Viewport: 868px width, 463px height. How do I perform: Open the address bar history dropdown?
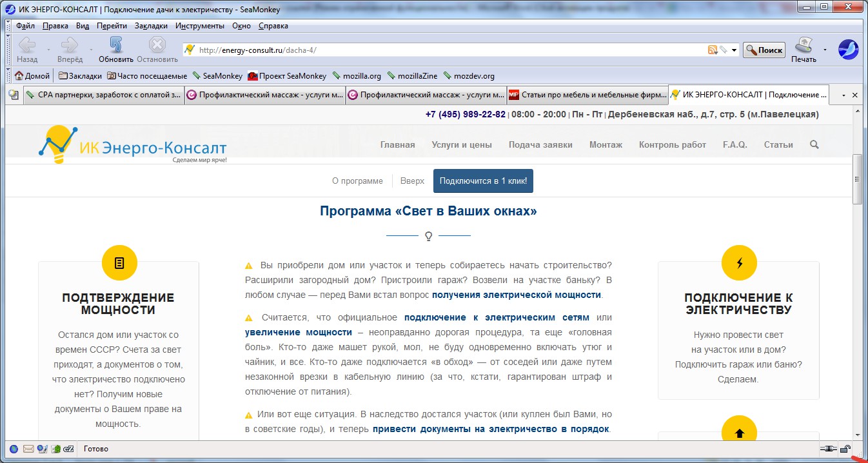point(734,50)
